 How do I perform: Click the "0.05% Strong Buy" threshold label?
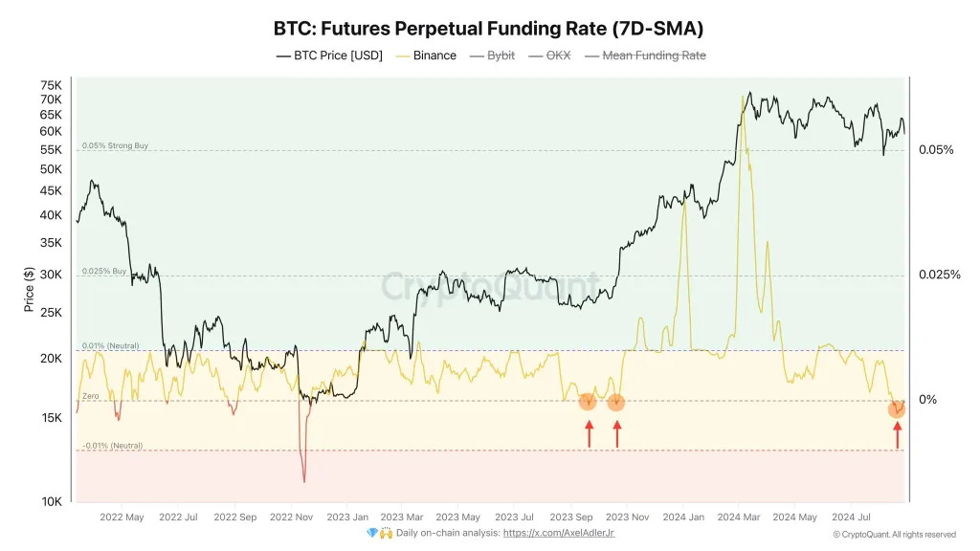coord(115,145)
